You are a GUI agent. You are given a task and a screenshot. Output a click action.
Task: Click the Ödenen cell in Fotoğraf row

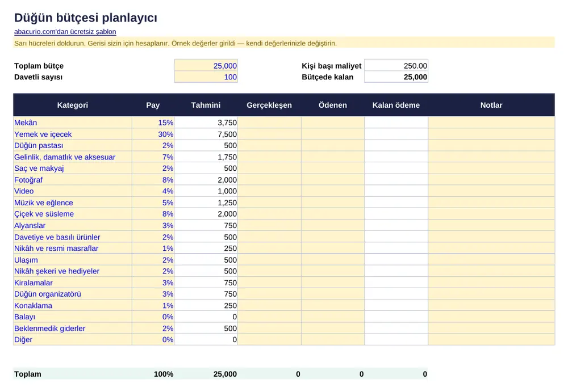tap(332, 179)
